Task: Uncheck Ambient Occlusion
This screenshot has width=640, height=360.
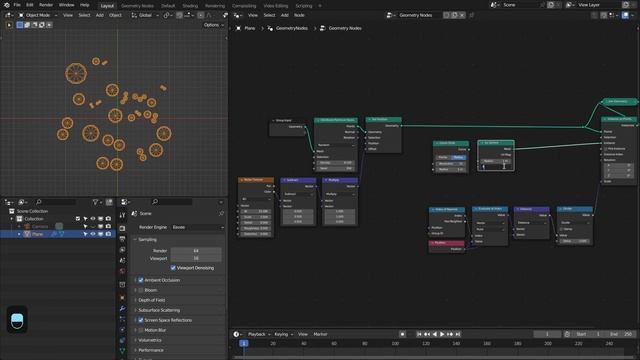Action: coord(141,280)
